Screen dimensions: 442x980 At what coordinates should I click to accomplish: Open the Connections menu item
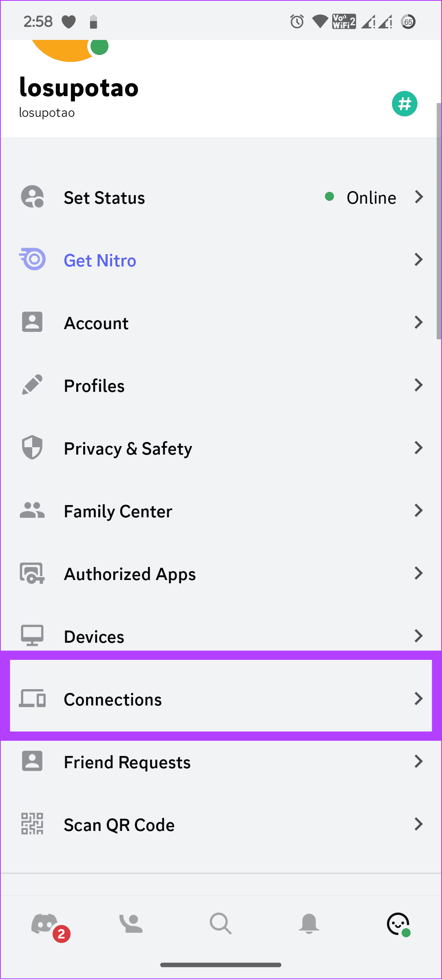pyautogui.click(x=221, y=699)
